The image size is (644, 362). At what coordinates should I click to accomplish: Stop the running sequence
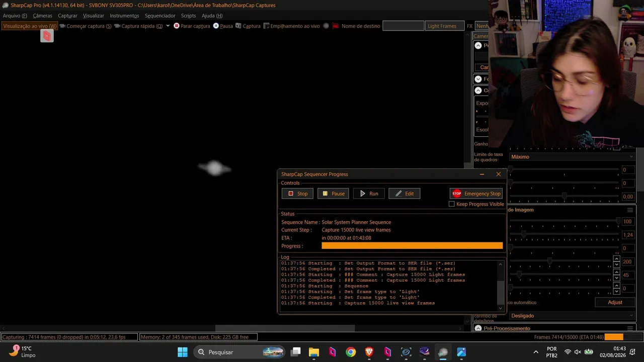click(297, 194)
